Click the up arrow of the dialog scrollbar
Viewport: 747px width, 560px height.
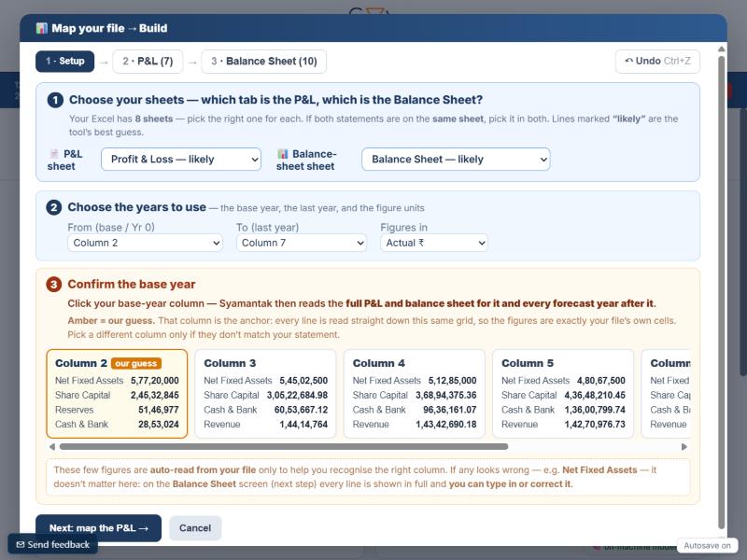click(721, 49)
